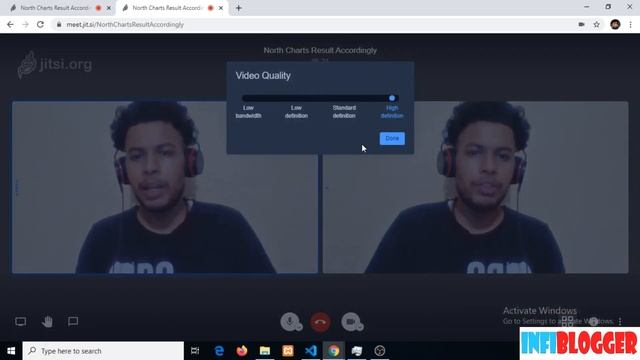The image size is (640, 360).
Task: Reload the page
Action: (40, 24)
